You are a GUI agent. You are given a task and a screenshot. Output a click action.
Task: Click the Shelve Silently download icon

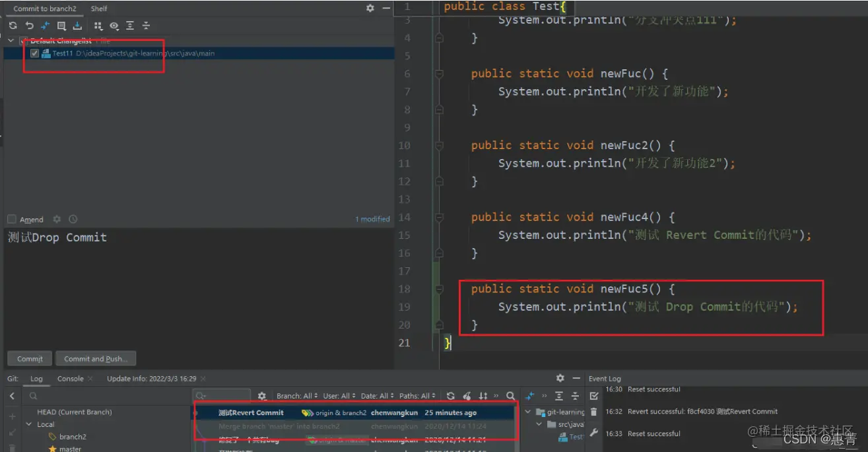click(77, 26)
